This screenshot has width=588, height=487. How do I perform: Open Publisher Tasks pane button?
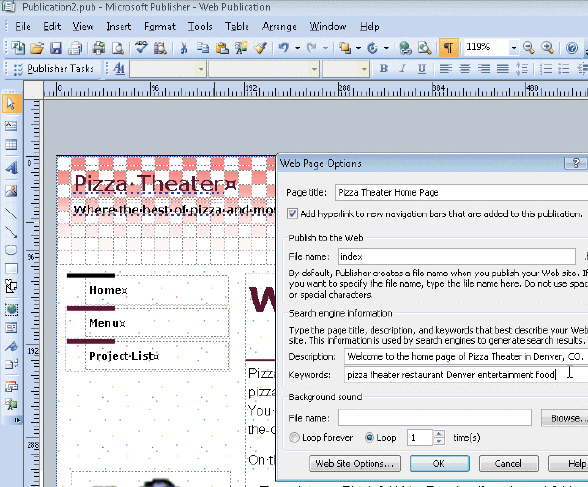tap(55, 69)
